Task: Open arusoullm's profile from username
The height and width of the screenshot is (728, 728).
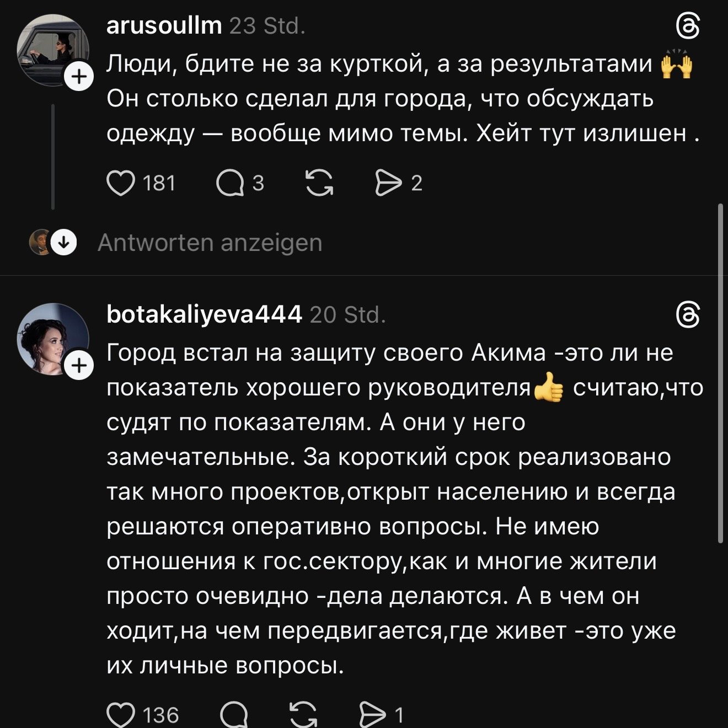Action: [x=164, y=26]
